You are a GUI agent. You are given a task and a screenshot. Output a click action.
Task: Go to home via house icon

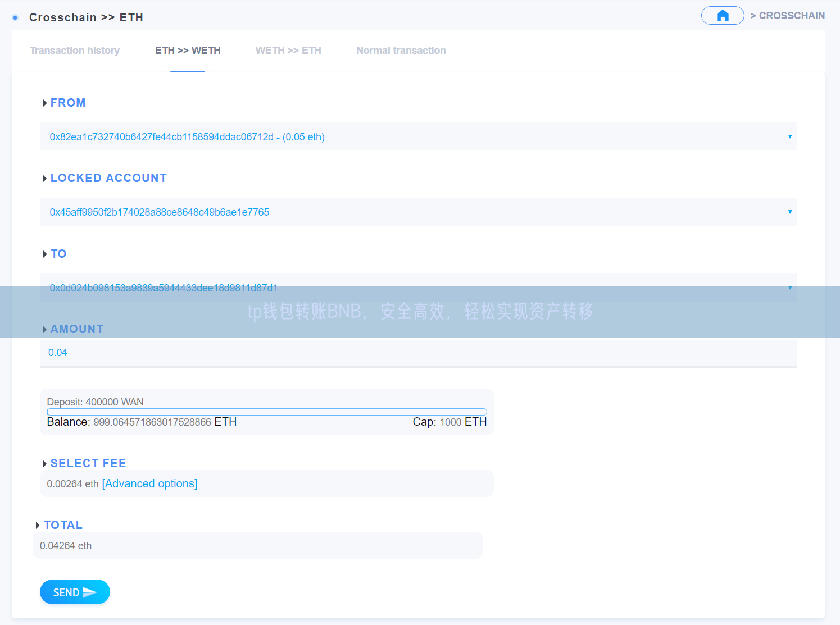[x=723, y=16]
